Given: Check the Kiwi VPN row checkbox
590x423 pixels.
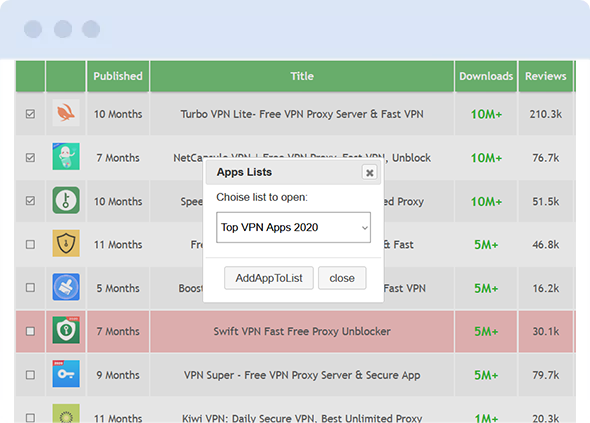Looking at the screenshot, I should coord(30,418).
